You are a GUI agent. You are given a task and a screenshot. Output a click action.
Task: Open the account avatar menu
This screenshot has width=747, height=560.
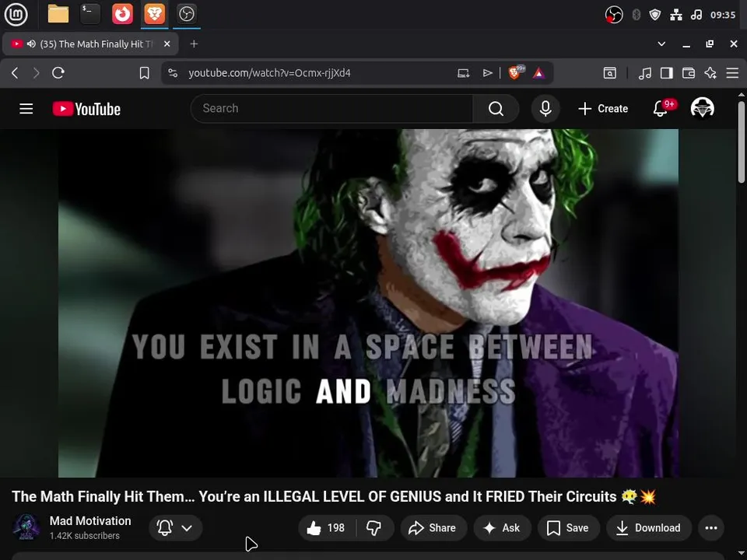pyautogui.click(x=702, y=108)
